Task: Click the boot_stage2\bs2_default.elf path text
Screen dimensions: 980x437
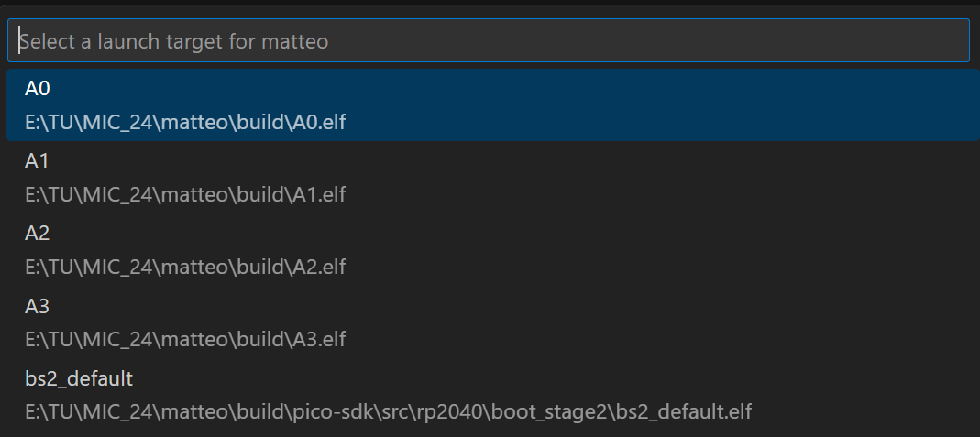Action: (388, 411)
